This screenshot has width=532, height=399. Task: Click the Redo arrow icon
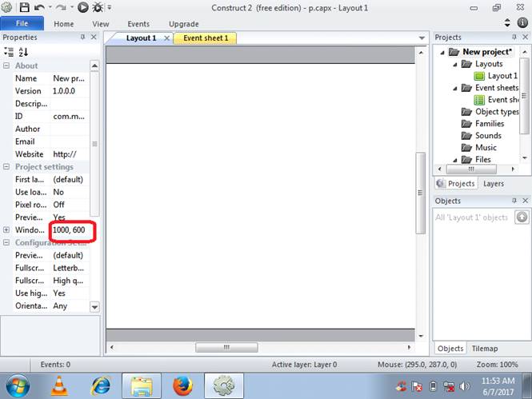click(x=61, y=7)
